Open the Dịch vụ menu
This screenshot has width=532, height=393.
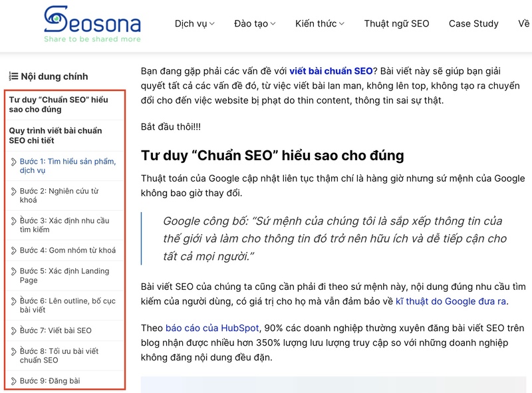[x=194, y=24]
